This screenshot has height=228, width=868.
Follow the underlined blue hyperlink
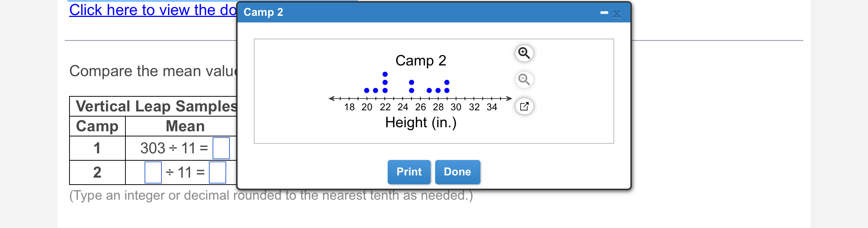151,10
